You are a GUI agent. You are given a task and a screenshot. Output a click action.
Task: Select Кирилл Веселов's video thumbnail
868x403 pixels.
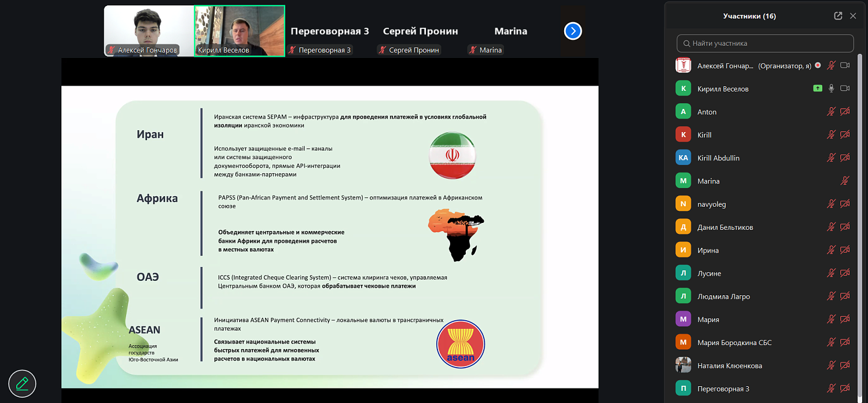240,31
